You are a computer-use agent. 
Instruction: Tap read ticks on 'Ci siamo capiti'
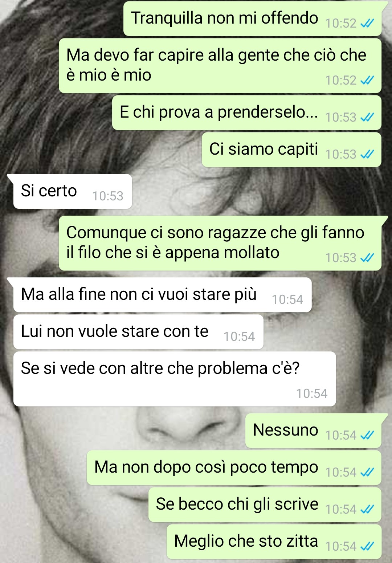[367, 154]
